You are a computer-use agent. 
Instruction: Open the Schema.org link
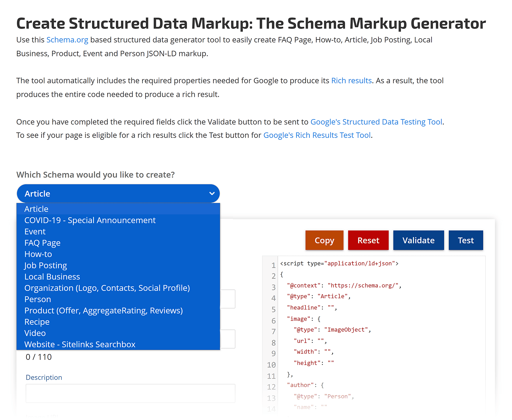pyautogui.click(x=67, y=40)
